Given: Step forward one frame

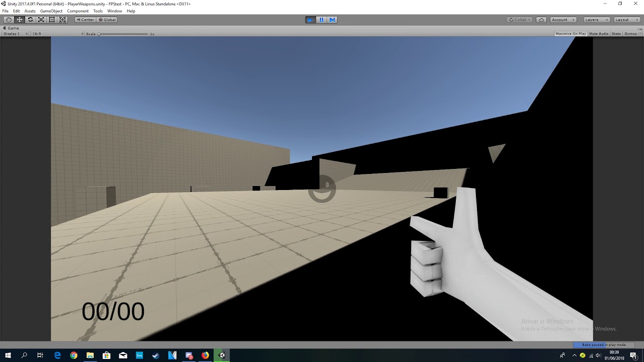Looking at the screenshot, I should pos(332,20).
